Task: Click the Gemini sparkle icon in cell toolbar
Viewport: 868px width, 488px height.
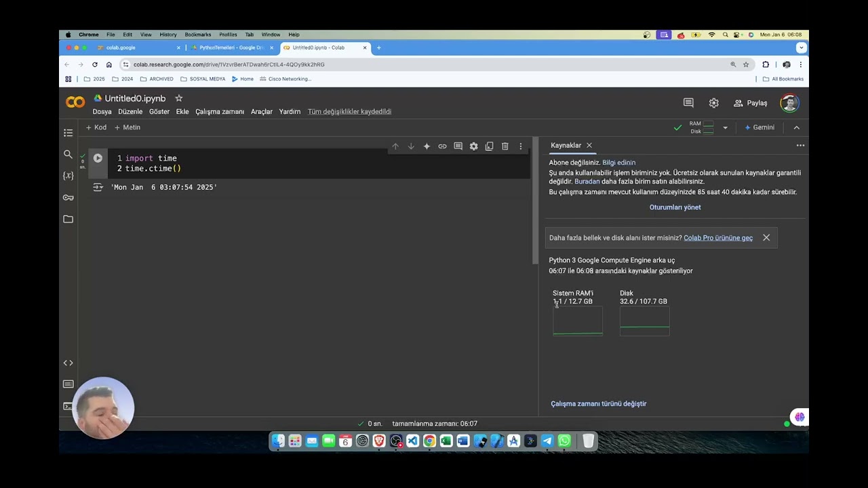Action: 427,146
